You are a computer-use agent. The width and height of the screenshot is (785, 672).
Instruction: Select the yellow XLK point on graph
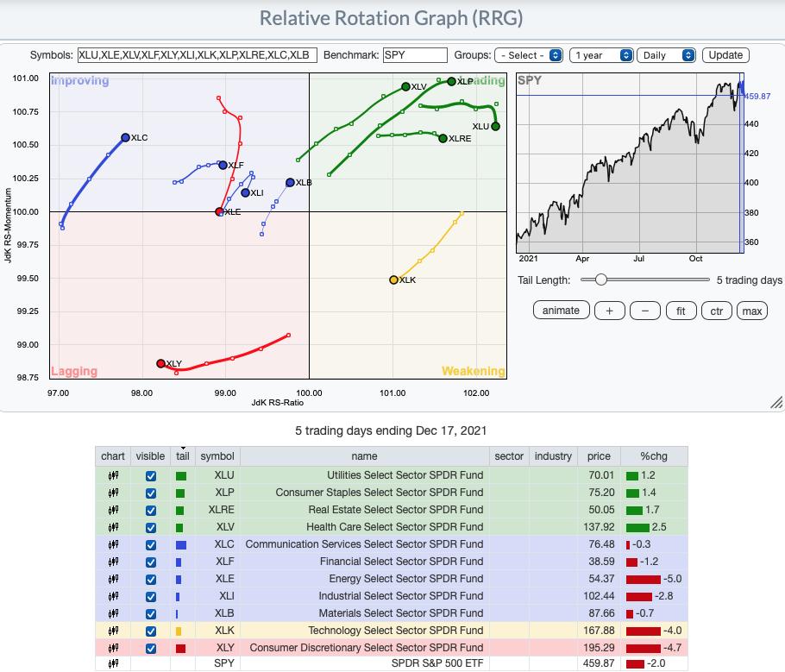tap(394, 280)
